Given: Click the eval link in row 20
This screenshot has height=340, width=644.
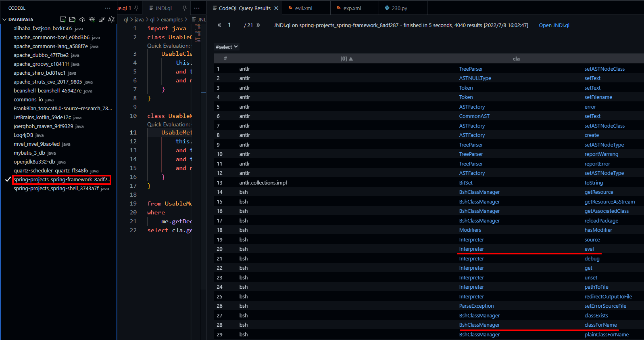Looking at the screenshot, I should click(x=589, y=249).
